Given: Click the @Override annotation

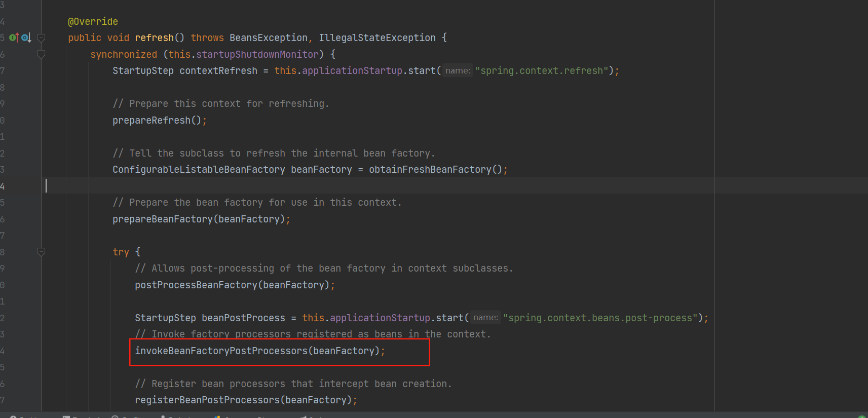Looking at the screenshot, I should tap(93, 21).
